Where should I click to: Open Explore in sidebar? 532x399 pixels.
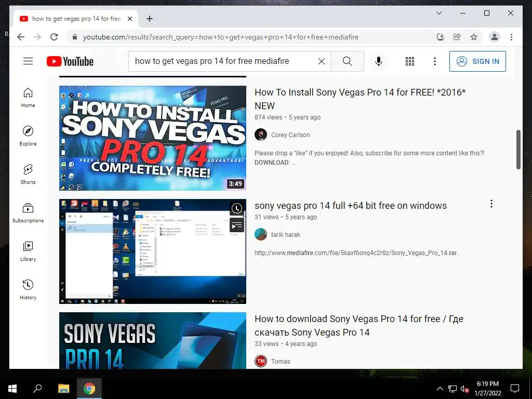(28, 136)
